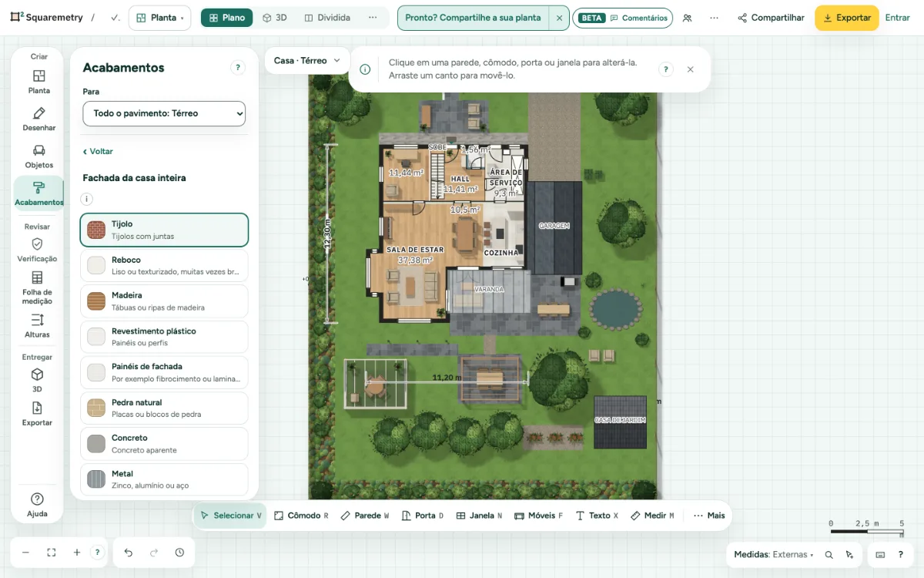Select the Medir measure tool
This screenshot has width=924, height=578.
[652, 516]
